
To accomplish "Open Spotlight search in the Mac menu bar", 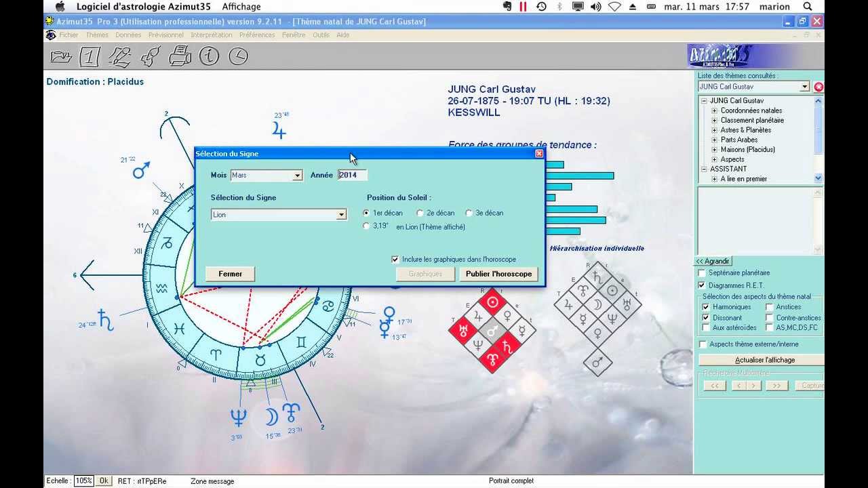I will coord(808,6).
